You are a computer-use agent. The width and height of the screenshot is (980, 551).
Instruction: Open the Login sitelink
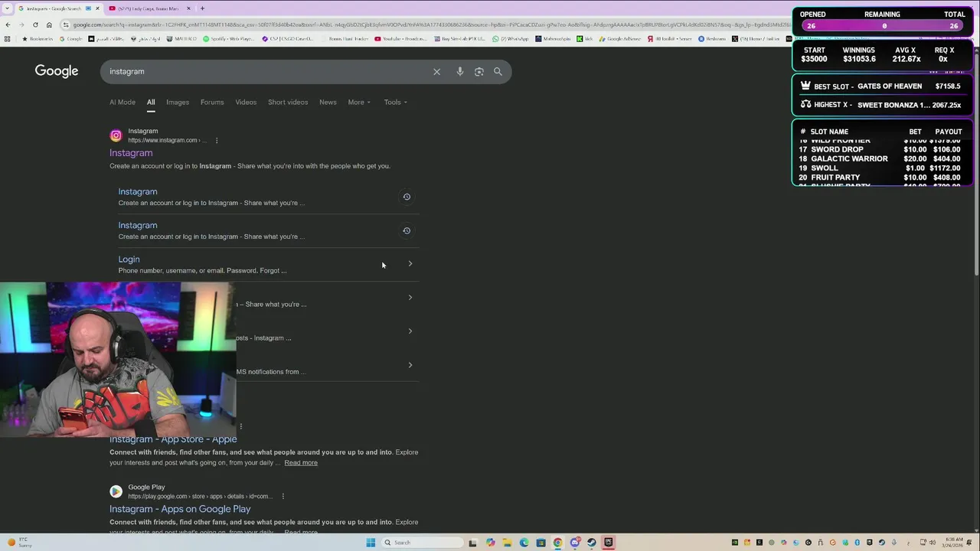129,259
